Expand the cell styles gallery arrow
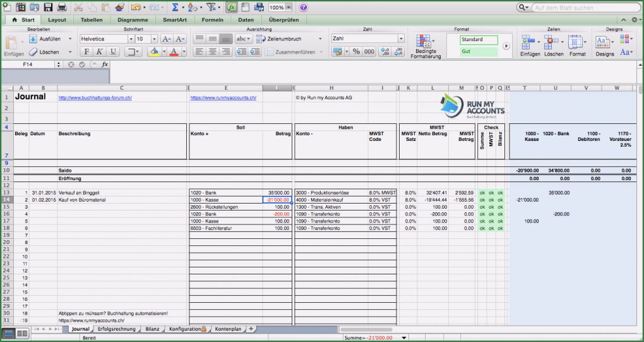 [x=506, y=46]
